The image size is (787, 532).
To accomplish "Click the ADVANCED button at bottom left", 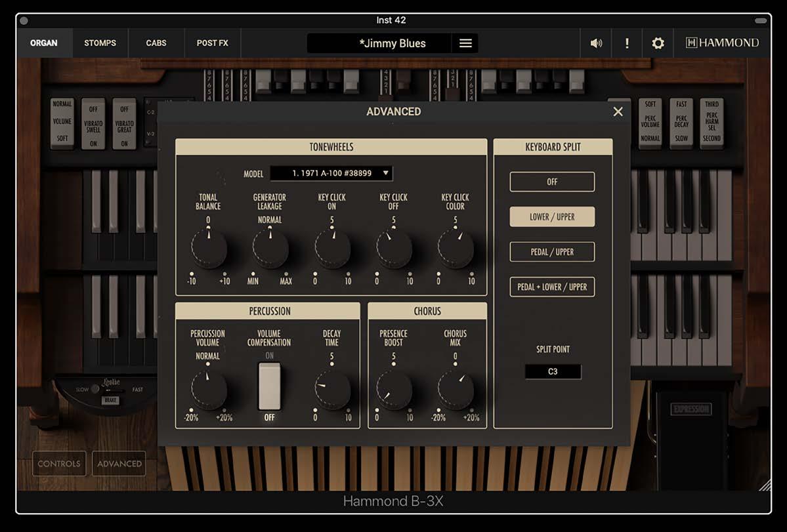I will coord(119,464).
